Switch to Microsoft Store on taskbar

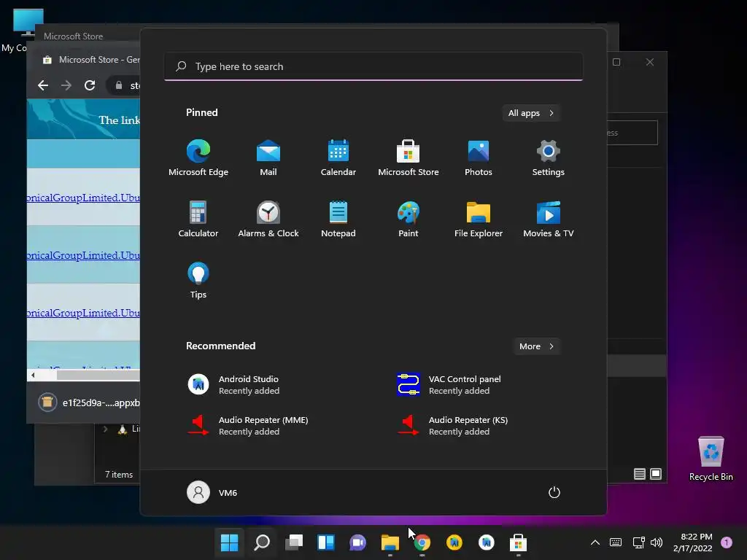coord(519,542)
